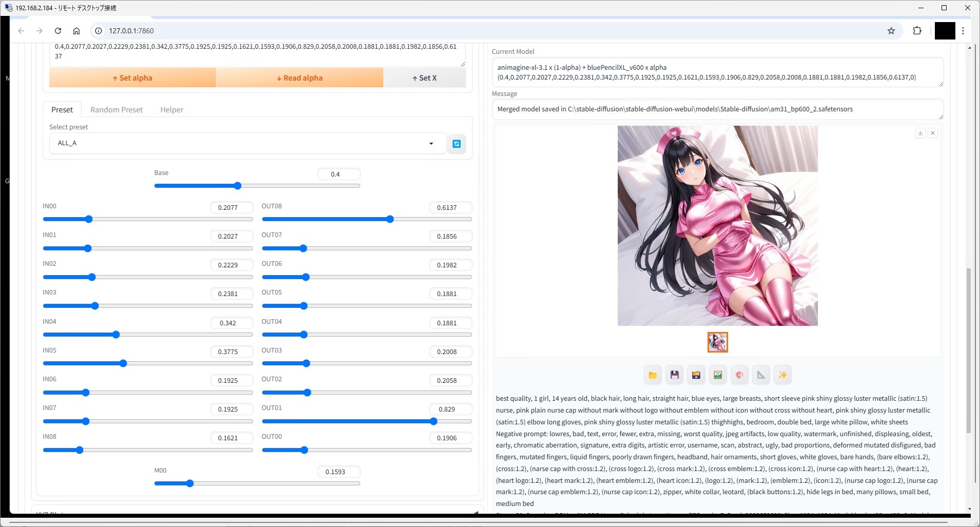The image size is (980, 527).
Task: Open the Helper tab
Action: [171, 109]
